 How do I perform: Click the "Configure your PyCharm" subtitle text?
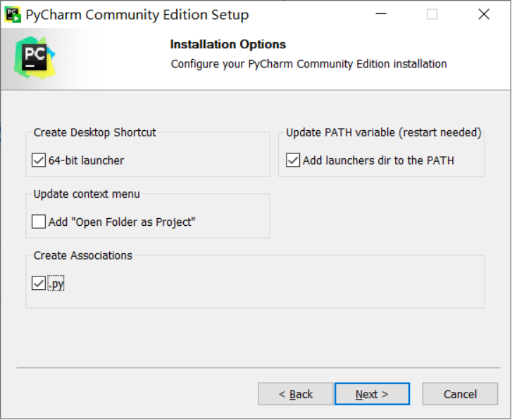pos(308,64)
